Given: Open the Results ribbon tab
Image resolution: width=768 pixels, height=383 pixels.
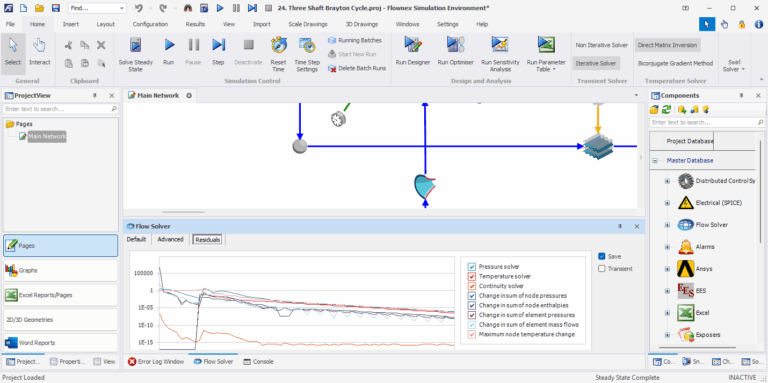Looking at the screenshot, I should [195, 24].
